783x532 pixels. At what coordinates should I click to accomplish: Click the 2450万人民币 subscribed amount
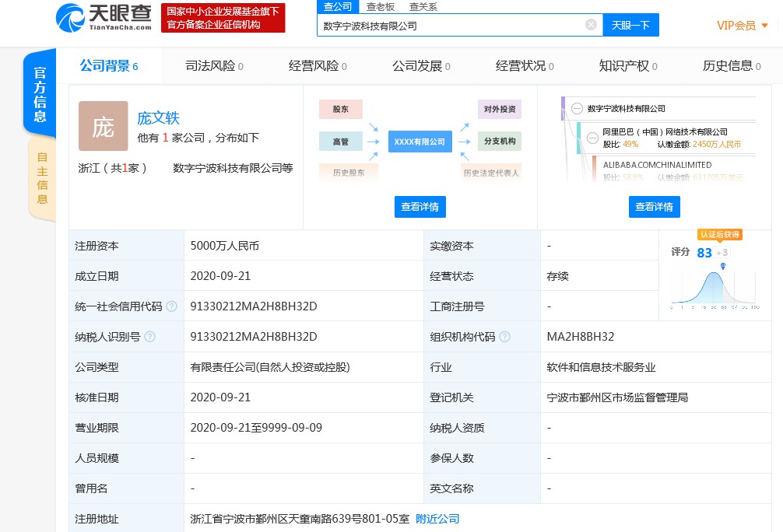(x=717, y=144)
